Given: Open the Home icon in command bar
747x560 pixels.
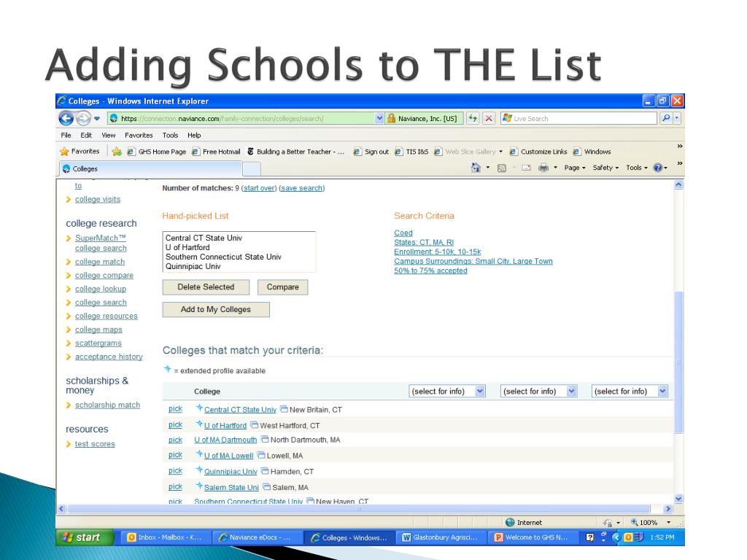Looking at the screenshot, I should tap(476, 168).
